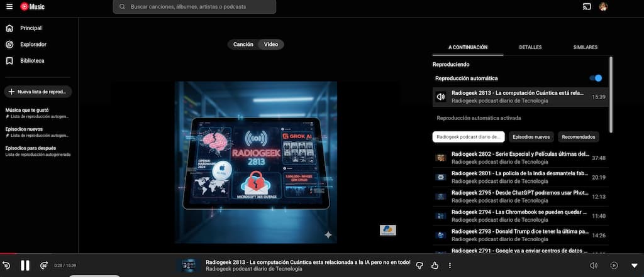Viewport: 644px width, 277px height.
Task: Rewind 10 seconds button
Action: point(6,265)
